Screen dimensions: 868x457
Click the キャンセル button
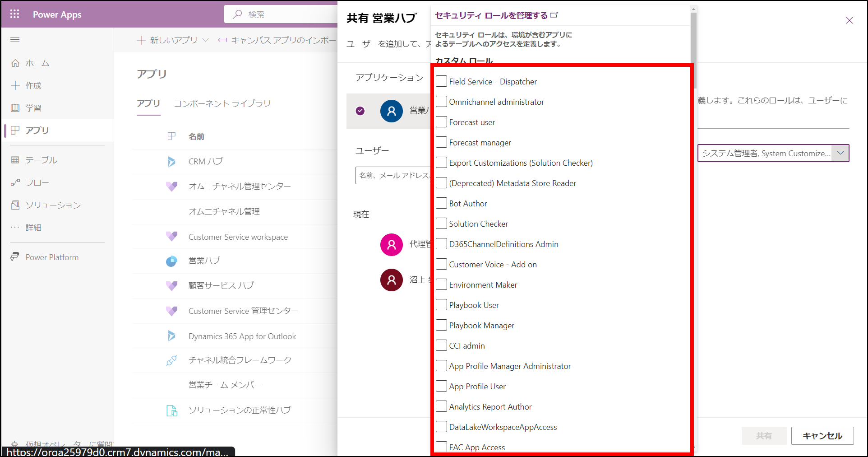822,436
